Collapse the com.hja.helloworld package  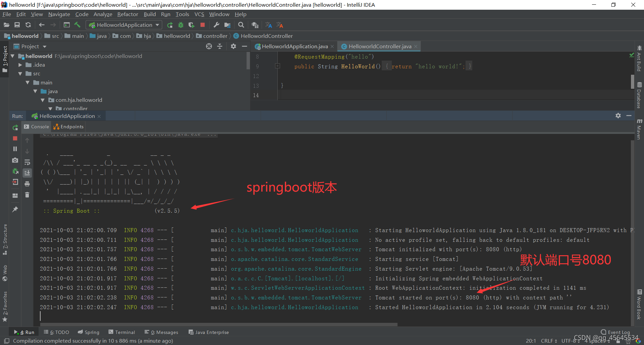43,100
